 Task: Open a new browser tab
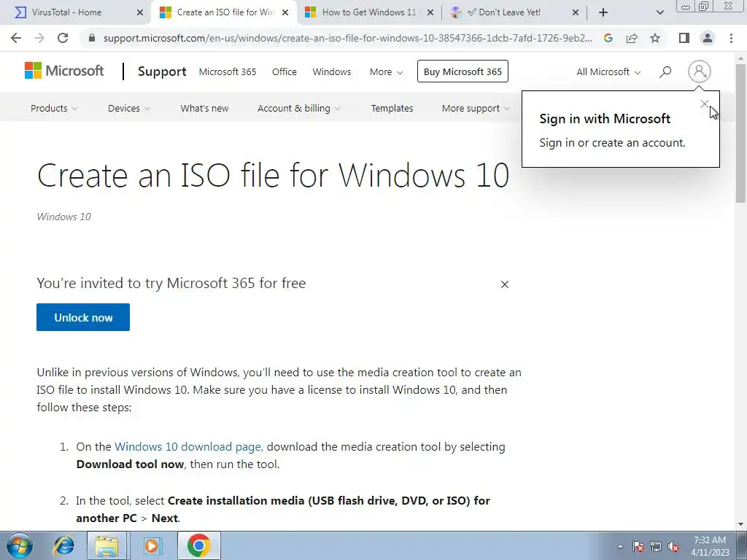coord(603,12)
